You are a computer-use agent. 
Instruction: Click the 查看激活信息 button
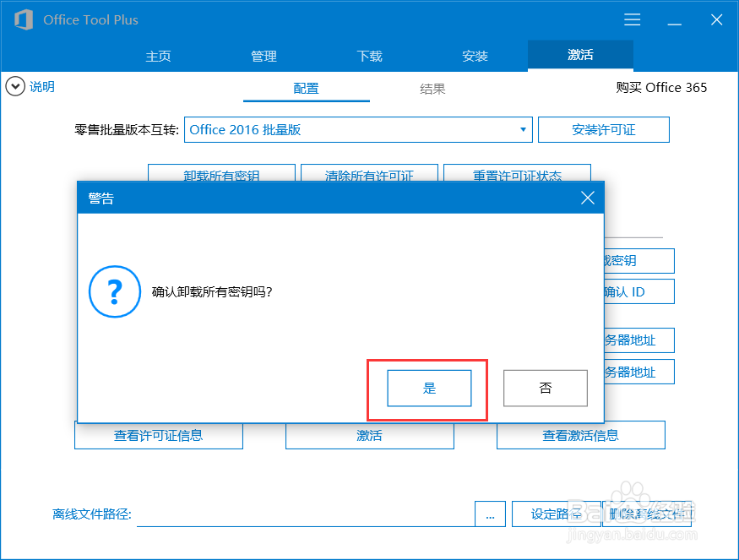pyautogui.click(x=581, y=436)
